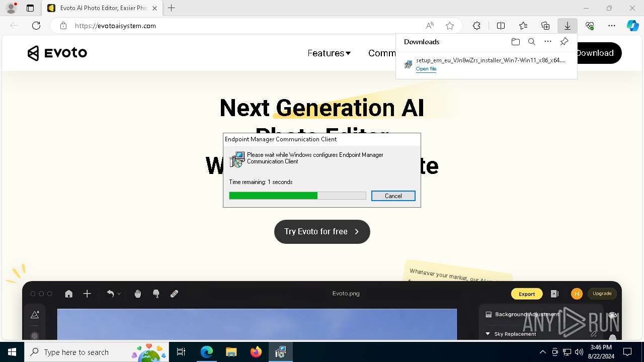Add this page to favorites star
Viewport: 644px width, 362px height.
pyautogui.click(x=450, y=26)
